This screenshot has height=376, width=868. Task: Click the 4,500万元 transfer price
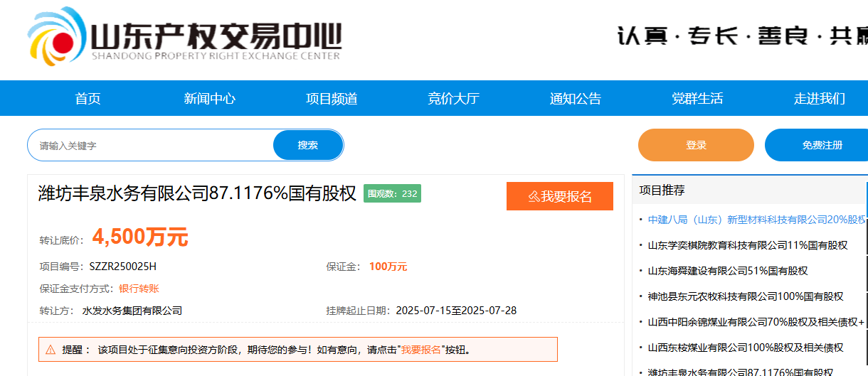point(140,237)
